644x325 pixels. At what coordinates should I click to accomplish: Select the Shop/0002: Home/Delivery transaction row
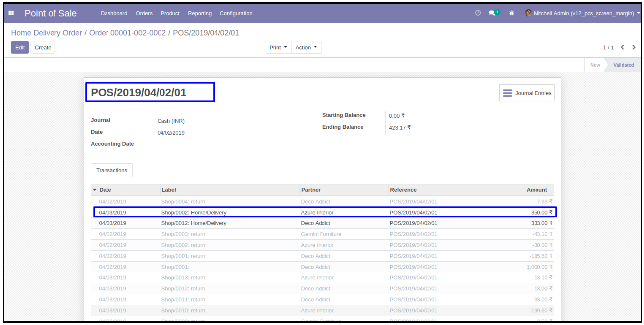coord(194,213)
